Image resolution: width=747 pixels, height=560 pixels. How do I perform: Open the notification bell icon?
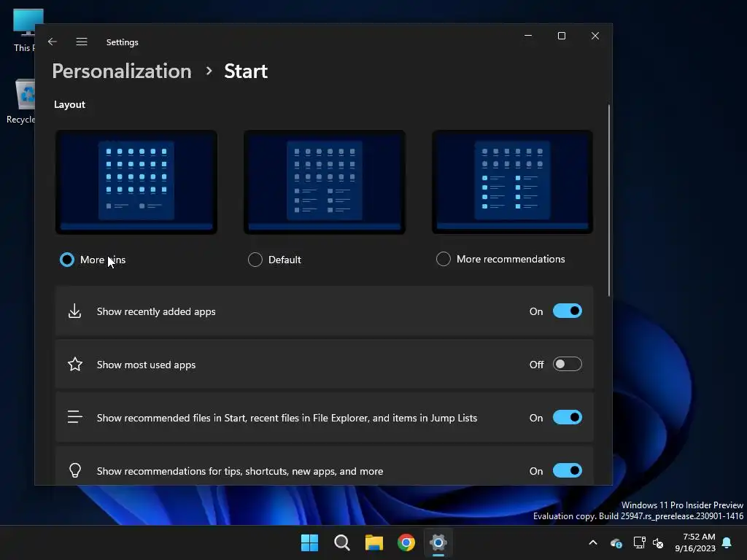coord(727,542)
